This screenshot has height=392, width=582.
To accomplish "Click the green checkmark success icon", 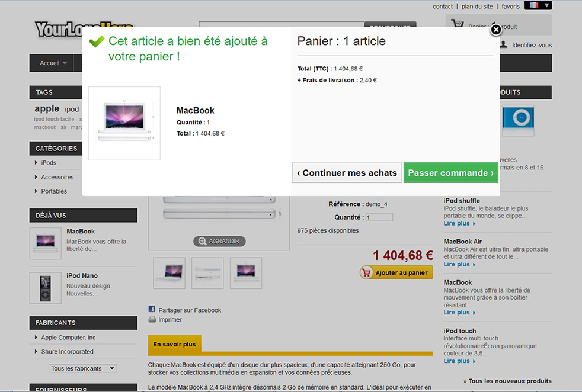I will point(97,41).
